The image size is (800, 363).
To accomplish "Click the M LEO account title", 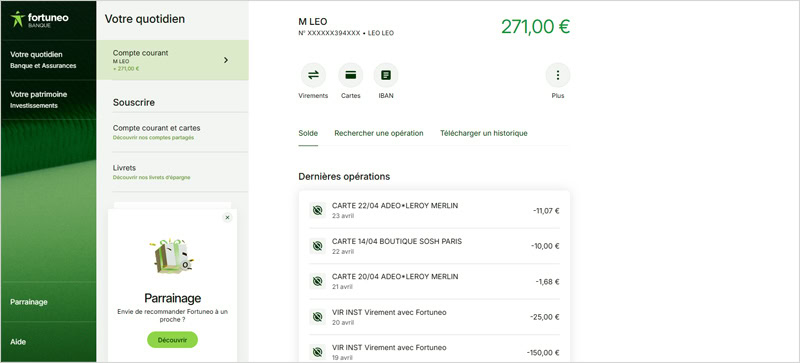I will point(313,21).
